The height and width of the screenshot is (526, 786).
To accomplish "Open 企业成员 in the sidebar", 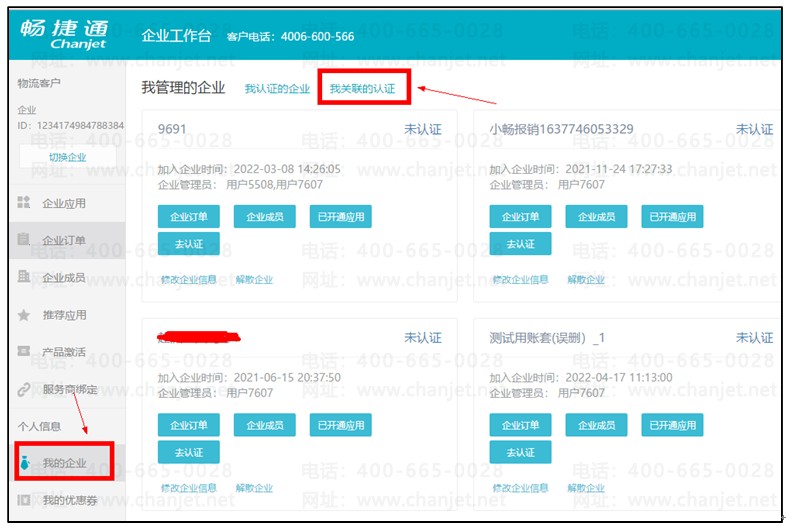I will pos(64,277).
